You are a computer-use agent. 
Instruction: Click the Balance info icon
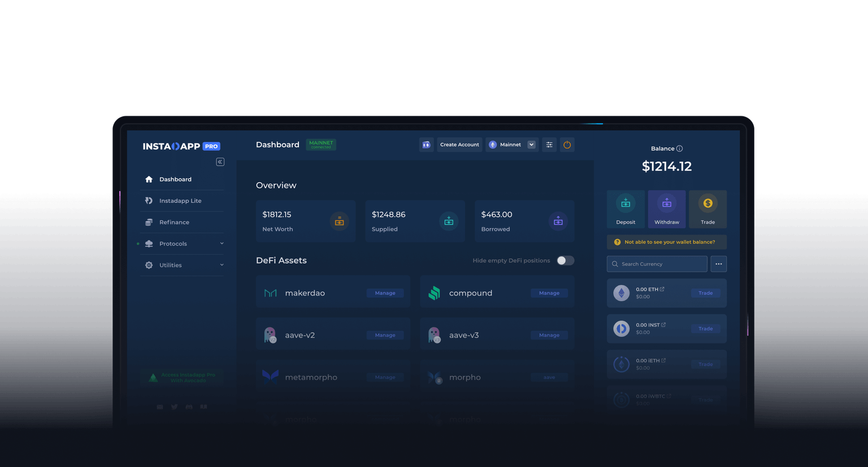pos(680,149)
